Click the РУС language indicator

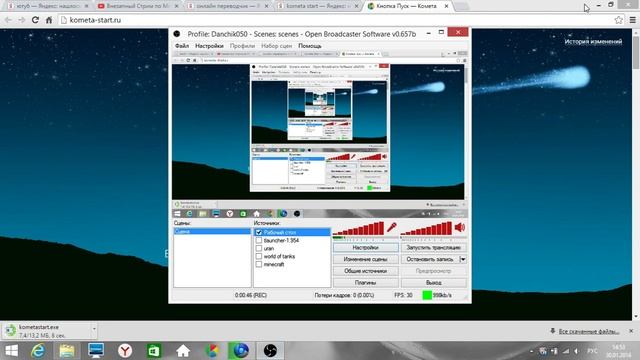pyautogui.click(x=592, y=351)
